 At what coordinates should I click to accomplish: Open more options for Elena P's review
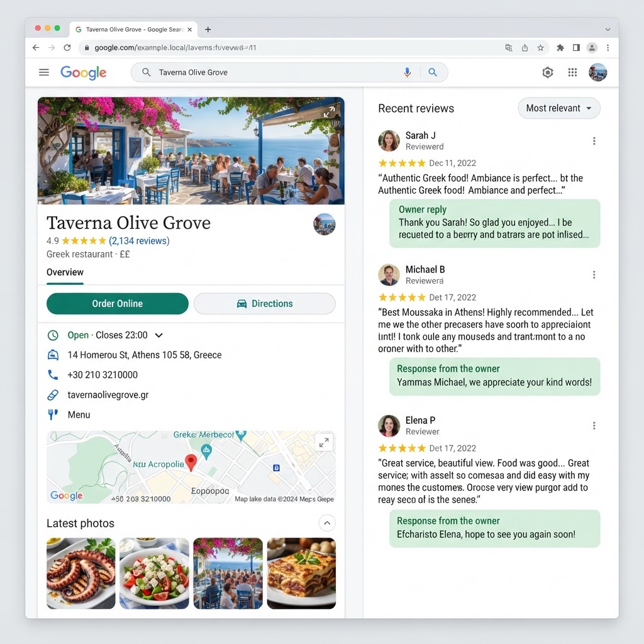pos(594,426)
